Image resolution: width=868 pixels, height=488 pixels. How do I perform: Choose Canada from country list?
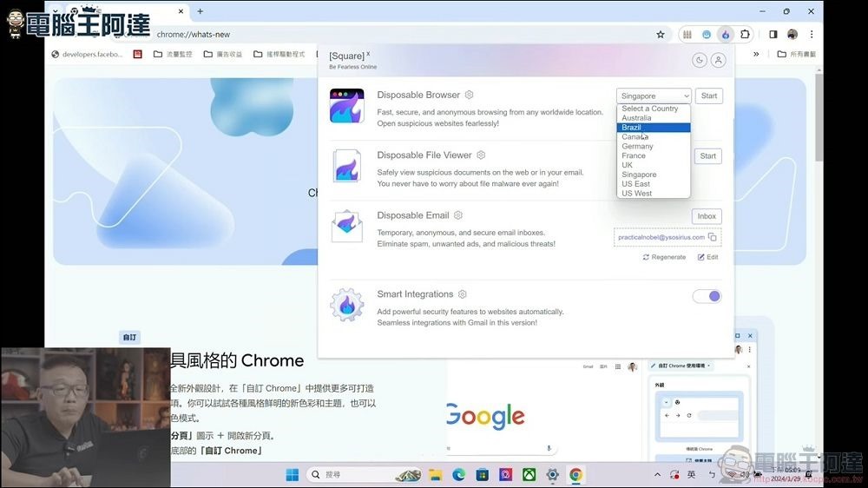click(654, 137)
